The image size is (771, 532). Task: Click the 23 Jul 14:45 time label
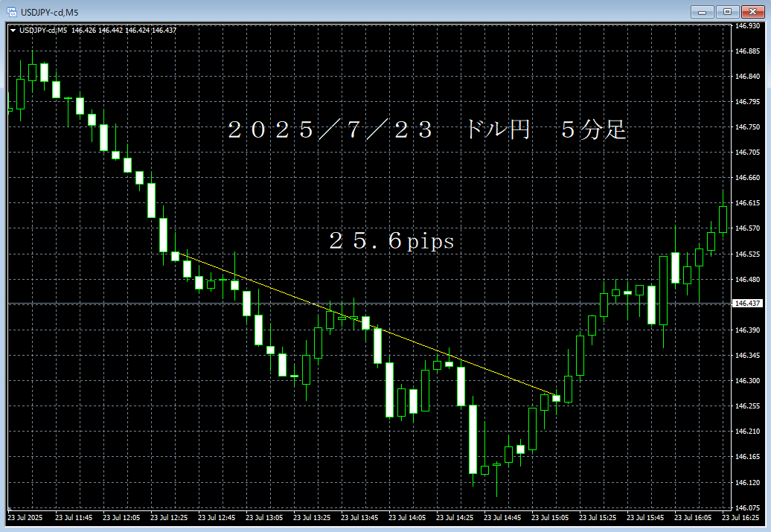click(502, 518)
